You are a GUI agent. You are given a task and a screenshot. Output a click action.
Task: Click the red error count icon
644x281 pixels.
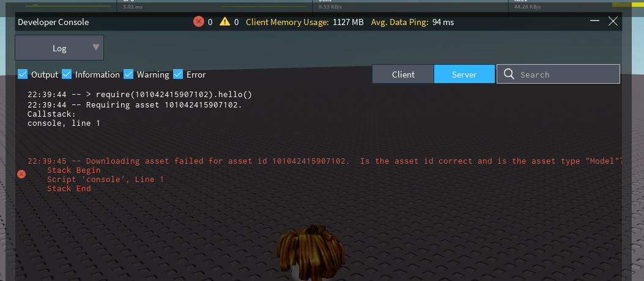199,22
